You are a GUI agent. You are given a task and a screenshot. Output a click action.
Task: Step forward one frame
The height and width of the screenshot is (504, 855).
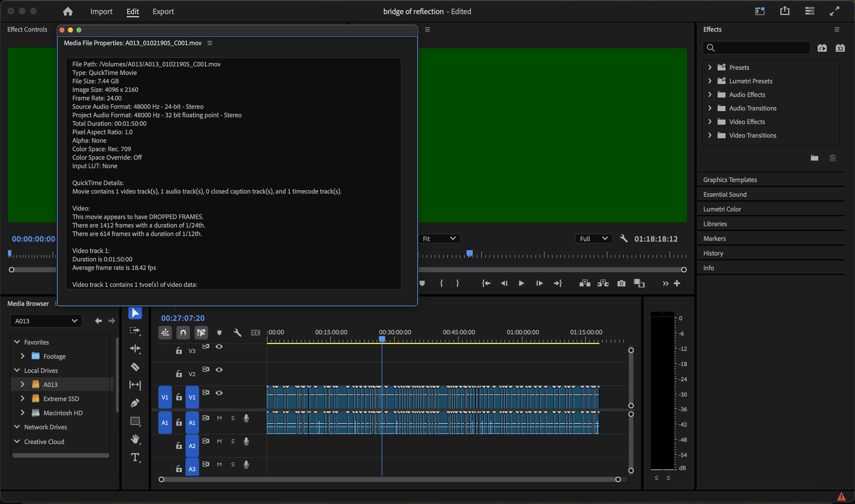tap(539, 283)
